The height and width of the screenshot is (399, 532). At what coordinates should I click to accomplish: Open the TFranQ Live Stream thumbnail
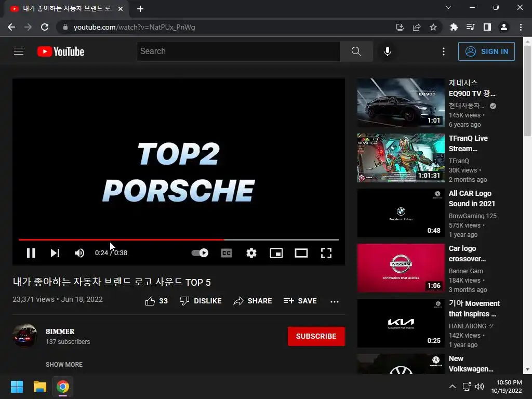pos(401,158)
